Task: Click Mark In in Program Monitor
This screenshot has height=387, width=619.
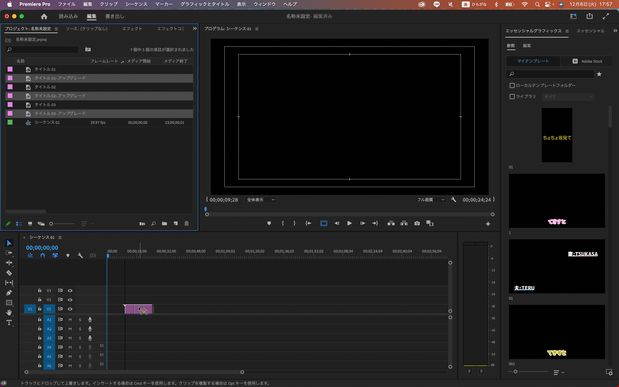Action: (283, 224)
